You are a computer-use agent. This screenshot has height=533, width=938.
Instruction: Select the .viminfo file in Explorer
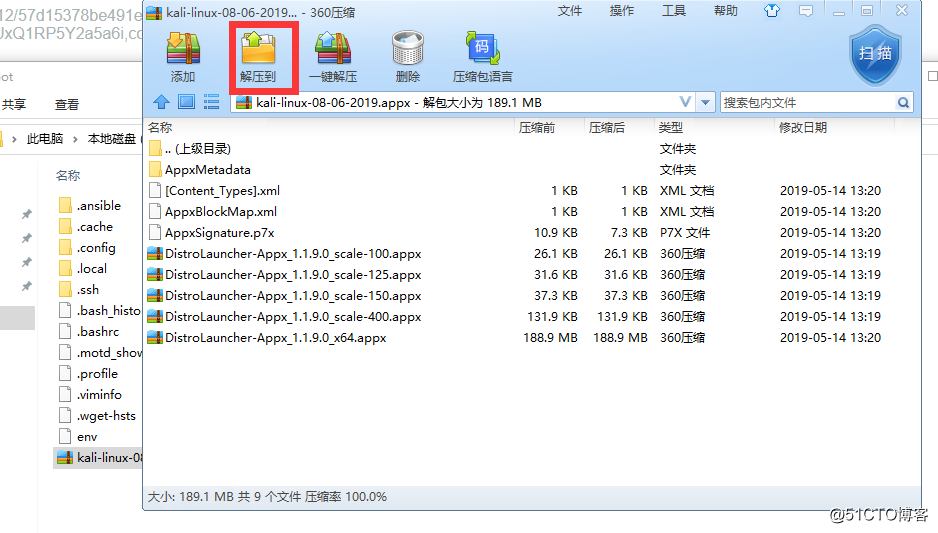[90, 394]
